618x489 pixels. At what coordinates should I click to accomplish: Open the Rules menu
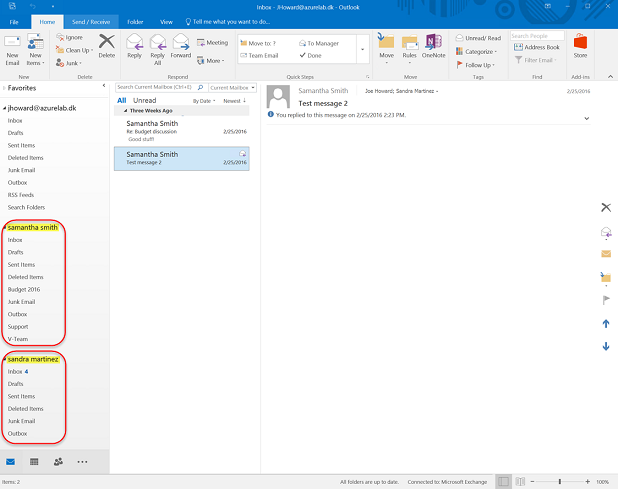410,48
